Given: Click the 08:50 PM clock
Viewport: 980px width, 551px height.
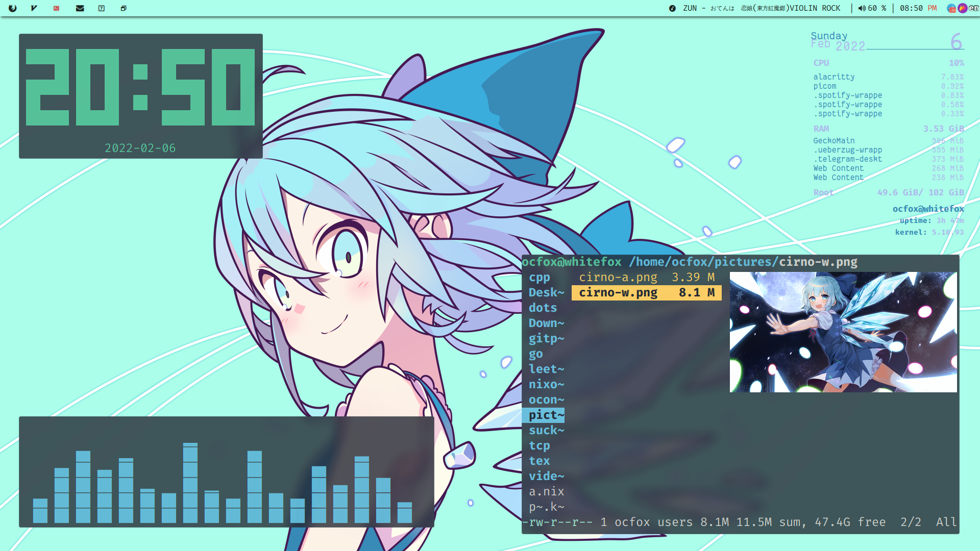Looking at the screenshot, I should (918, 8).
